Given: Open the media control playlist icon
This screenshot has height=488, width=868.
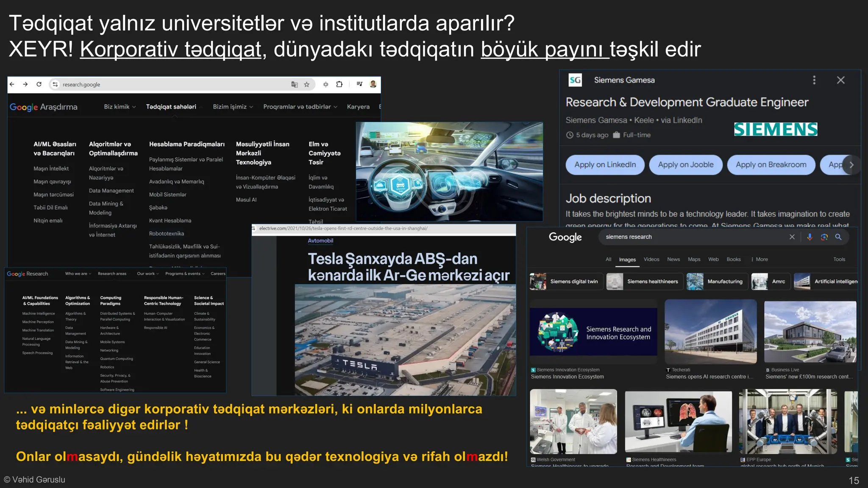Looking at the screenshot, I should (x=359, y=84).
